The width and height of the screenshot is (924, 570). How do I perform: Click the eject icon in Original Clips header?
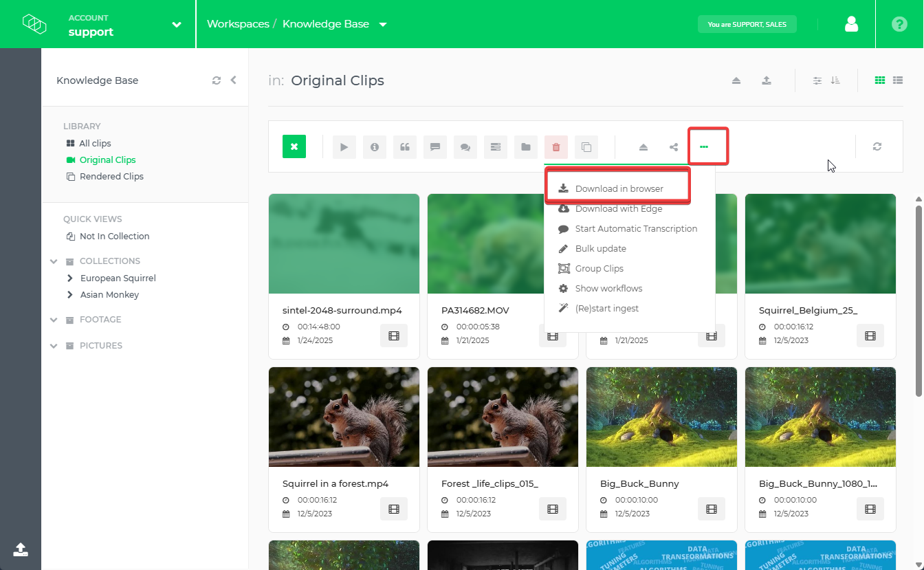(736, 80)
